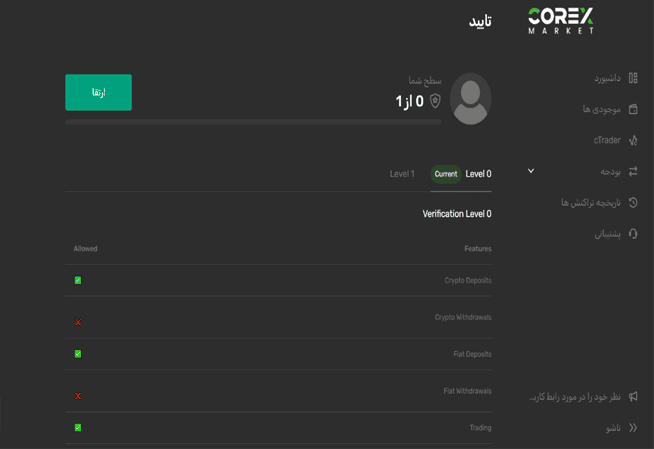Click the سطح شما label
654x449 pixels.
point(425,80)
